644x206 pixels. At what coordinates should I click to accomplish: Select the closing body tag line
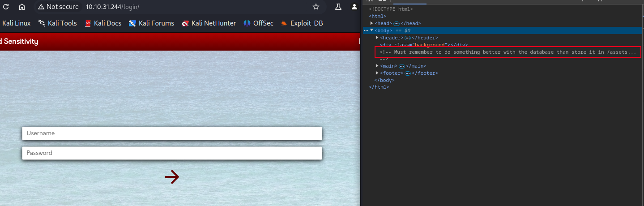pos(384,80)
